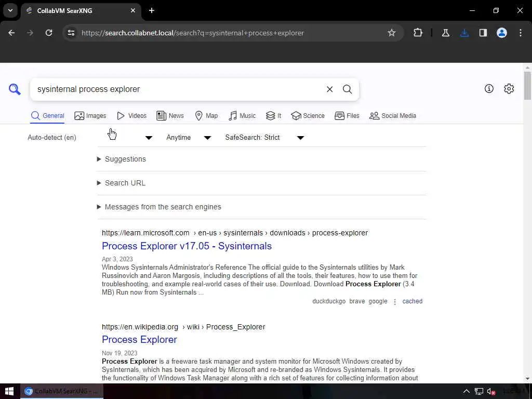This screenshot has height=399, width=532.
Task: Switch to the It tab
Action: tap(273, 116)
